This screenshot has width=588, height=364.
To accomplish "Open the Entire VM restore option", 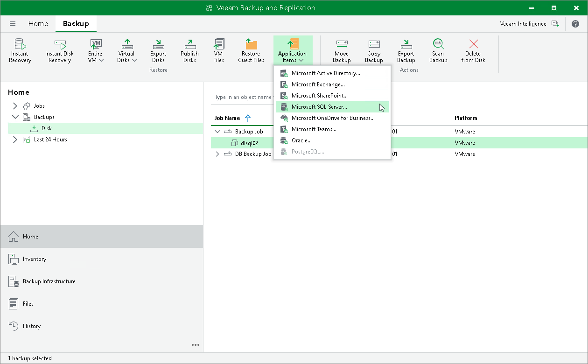I will click(x=96, y=50).
